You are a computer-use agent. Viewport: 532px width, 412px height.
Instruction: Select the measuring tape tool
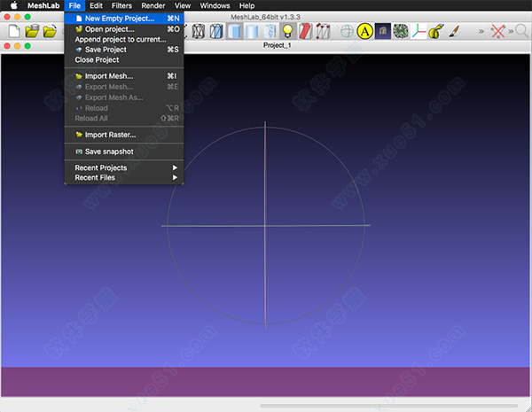(436, 31)
